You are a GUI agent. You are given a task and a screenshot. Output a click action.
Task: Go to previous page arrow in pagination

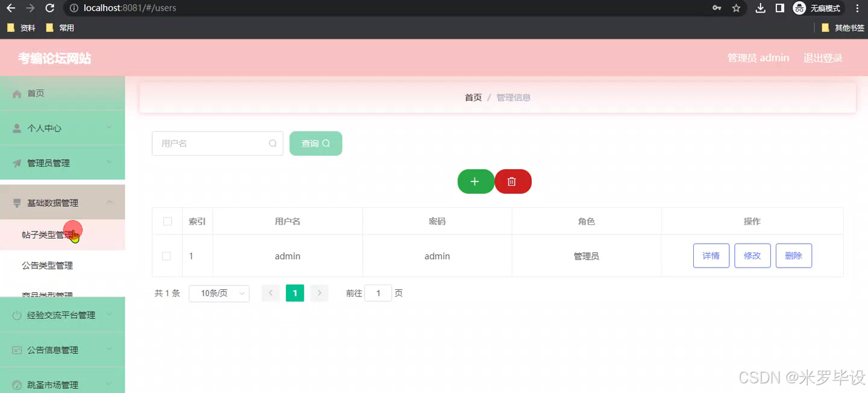tap(271, 294)
